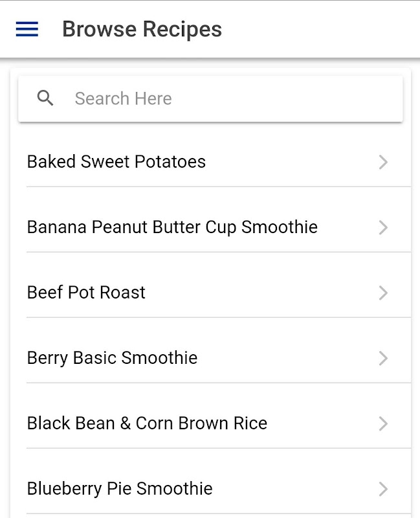
Task: Click blank space in Berry Basic Smoothie row
Action: [285, 358]
